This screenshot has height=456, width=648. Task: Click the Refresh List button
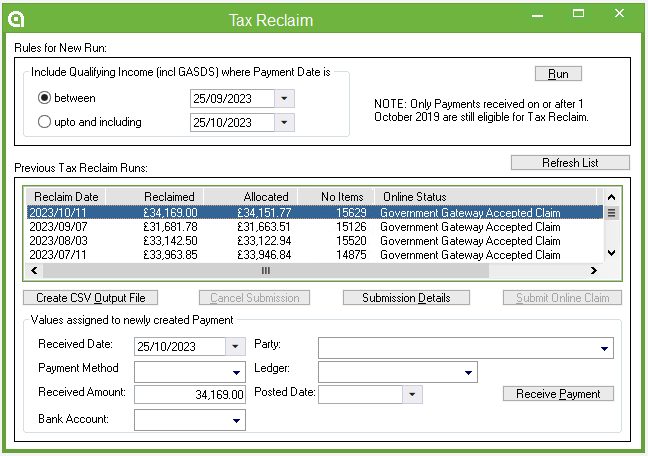(x=570, y=162)
